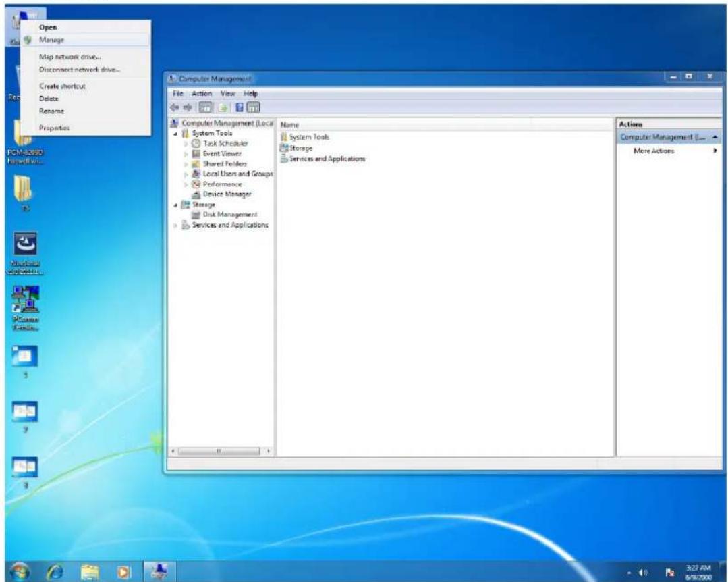728x582 pixels.
Task: Open the More Actions submenu
Action: [x=669, y=151]
